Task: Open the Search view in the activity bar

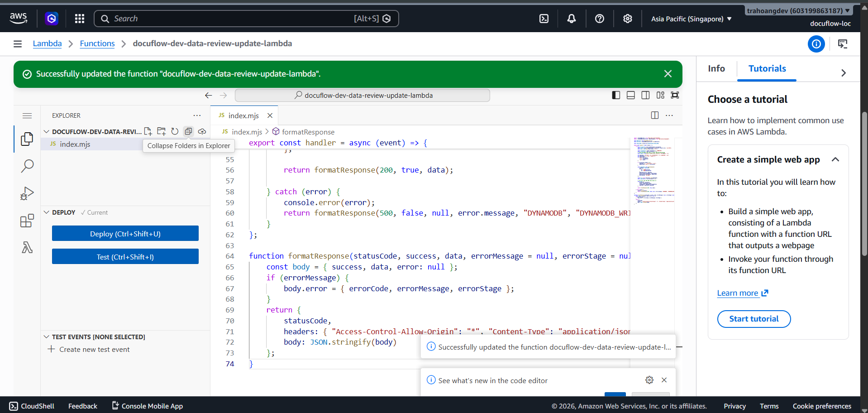Action: 27,166
